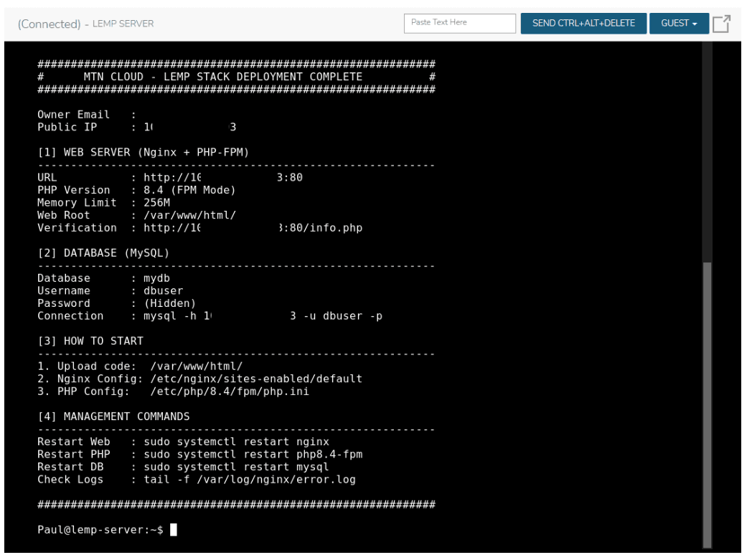The width and height of the screenshot is (747, 560).
Task: Focus the Paste Text Here field
Action: click(460, 24)
